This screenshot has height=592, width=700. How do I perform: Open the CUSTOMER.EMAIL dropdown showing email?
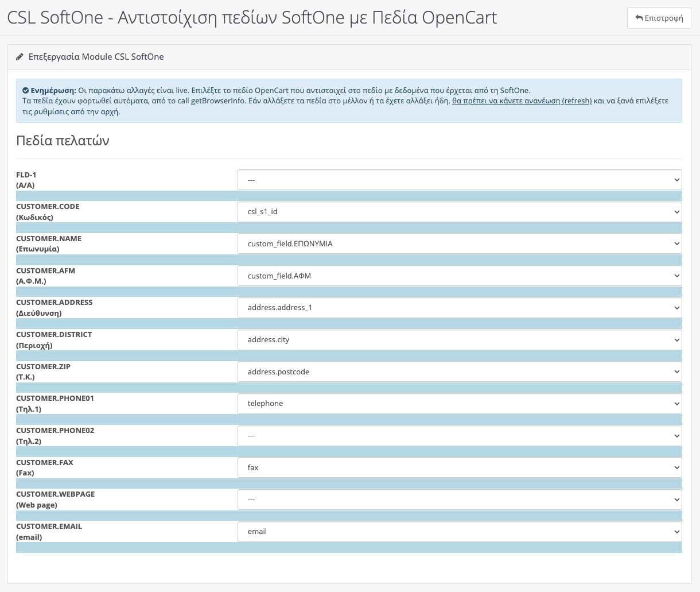[x=460, y=532]
